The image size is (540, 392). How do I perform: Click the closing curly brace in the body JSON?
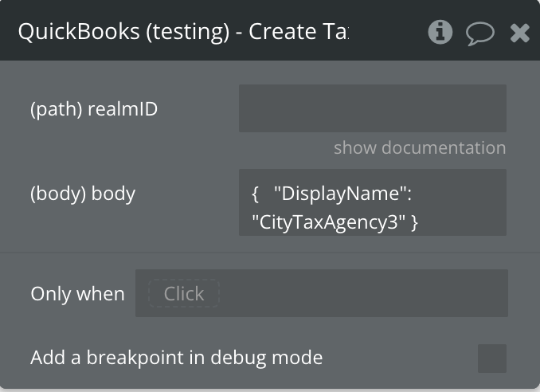pyautogui.click(x=414, y=222)
